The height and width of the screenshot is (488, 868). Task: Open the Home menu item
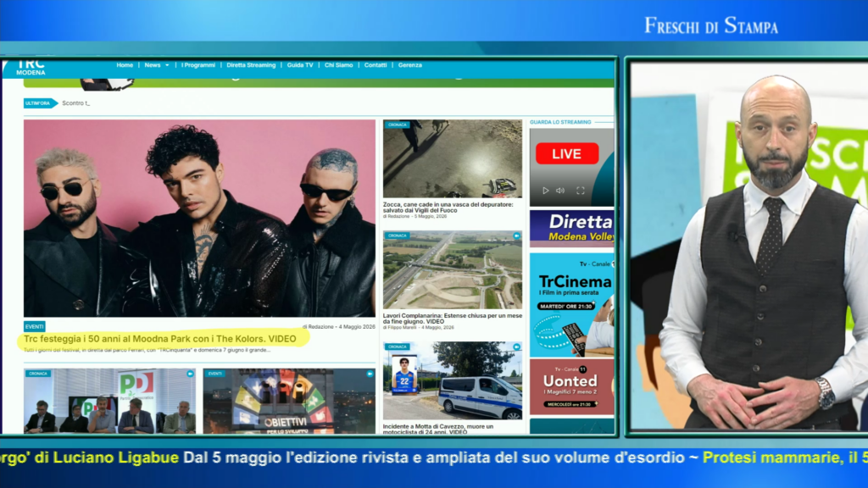click(x=125, y=65)
